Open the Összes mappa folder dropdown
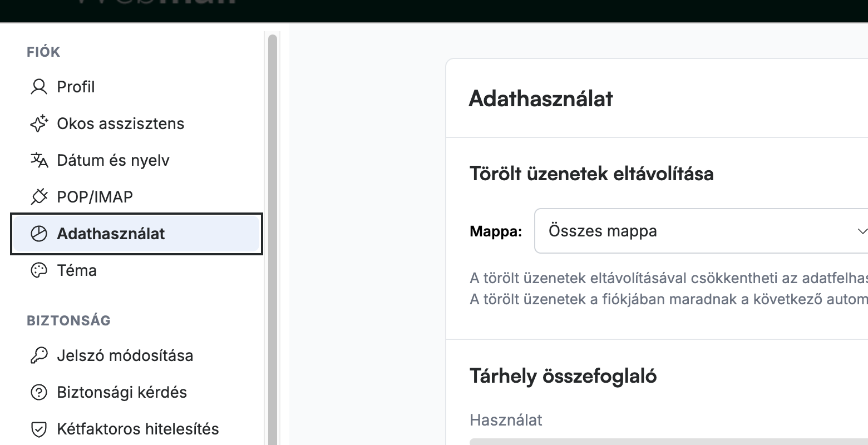Image resolution: width=868 pixels, height=445 pixels. (701, 231)
